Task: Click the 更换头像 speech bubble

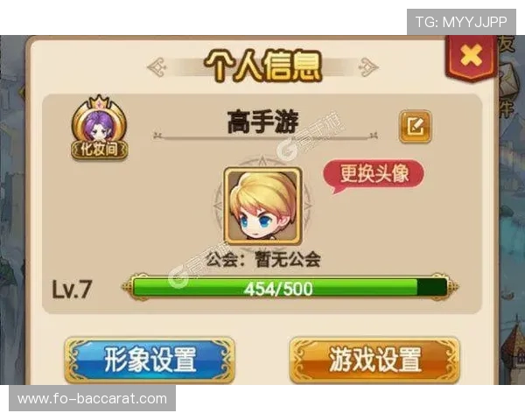Action: click(x=374, y=175)
